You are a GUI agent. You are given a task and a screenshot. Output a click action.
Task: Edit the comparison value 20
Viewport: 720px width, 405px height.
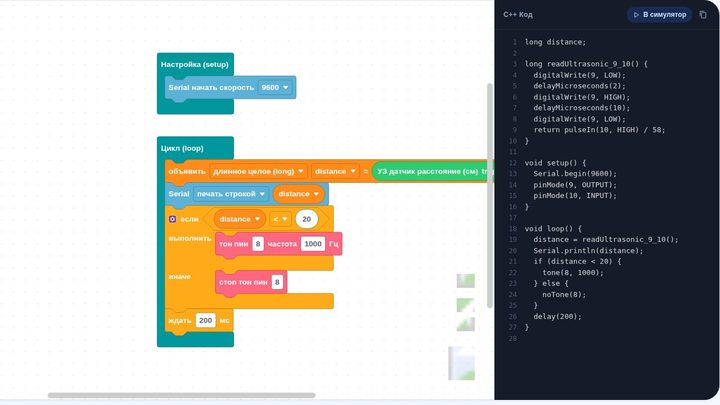(307, 219)
